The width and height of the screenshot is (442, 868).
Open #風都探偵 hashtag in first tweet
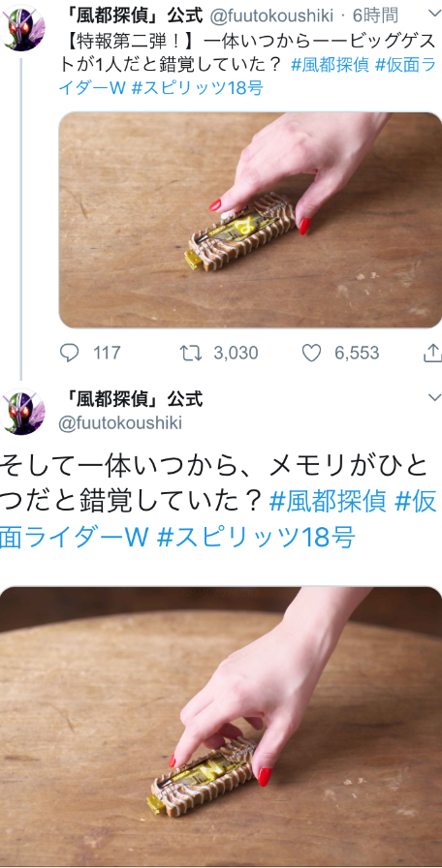(x=330, y=65)
